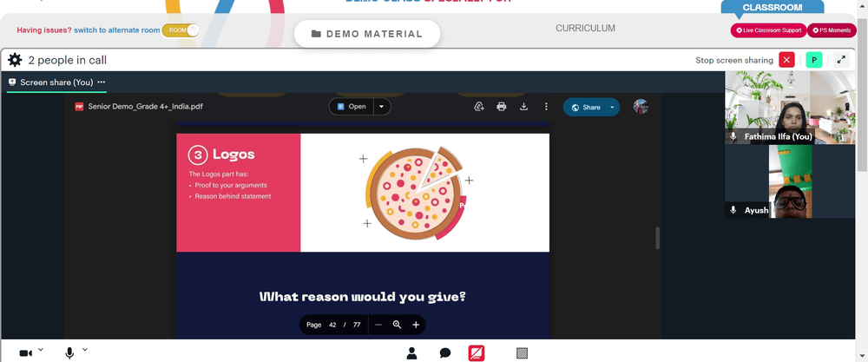Screen dimensions: 868x362
Task: Mute the microphone
Action: point(69,353)
